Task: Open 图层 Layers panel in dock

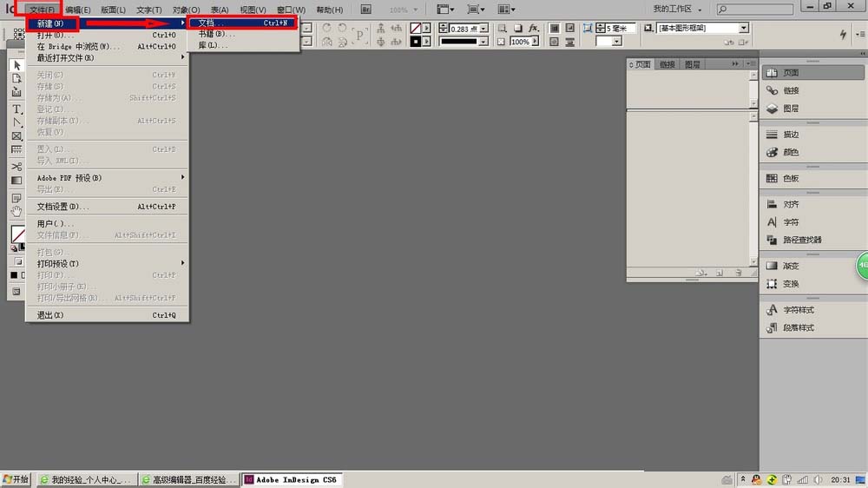Action: click(812, 109)
